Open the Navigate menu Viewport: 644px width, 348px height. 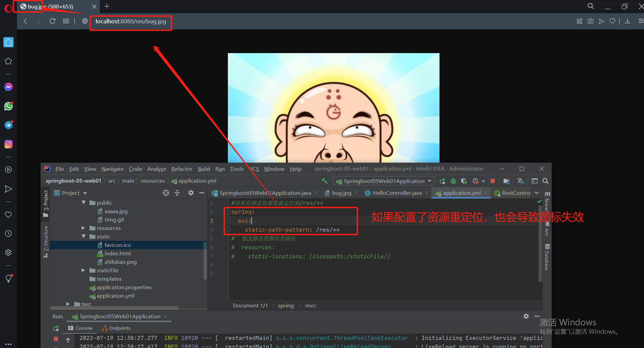112,169
